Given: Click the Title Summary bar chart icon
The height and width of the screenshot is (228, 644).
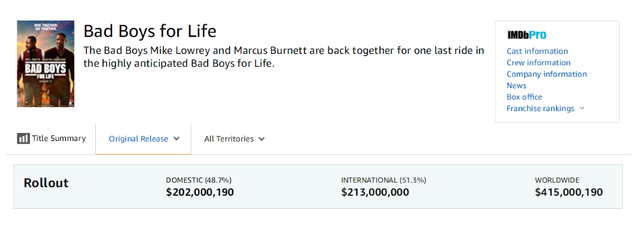Looking at the screenshot, I should click(x=23, y=139).
